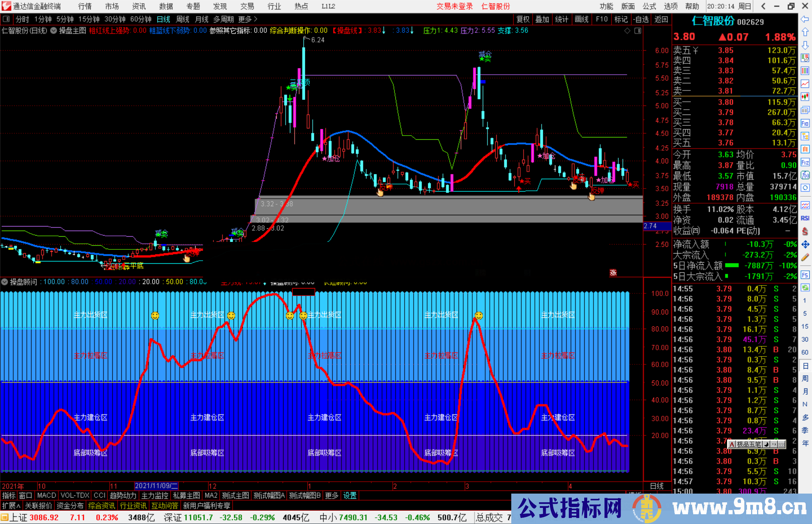Click the 设置 button in indicator bar

point(350,495)
